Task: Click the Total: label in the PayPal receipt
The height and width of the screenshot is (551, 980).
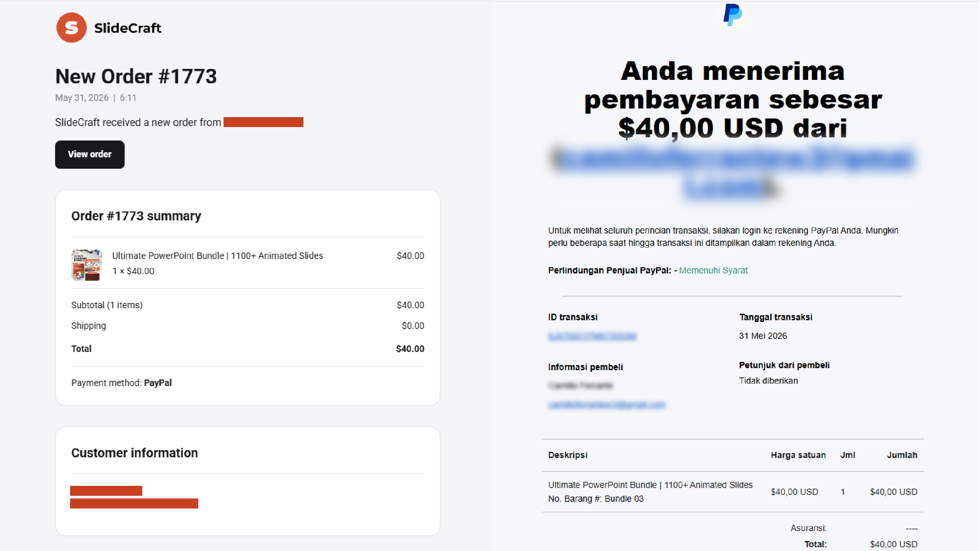Action: pos(815,544)
